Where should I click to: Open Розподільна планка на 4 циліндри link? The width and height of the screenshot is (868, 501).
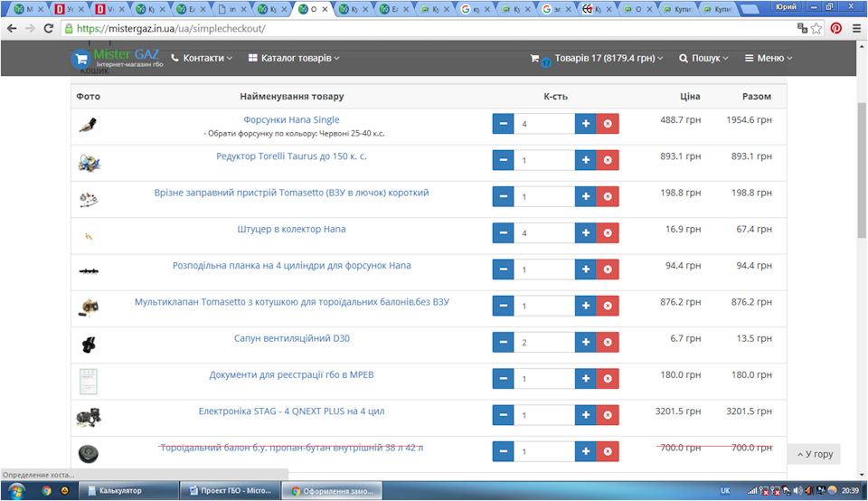click(x=292, y=266)
